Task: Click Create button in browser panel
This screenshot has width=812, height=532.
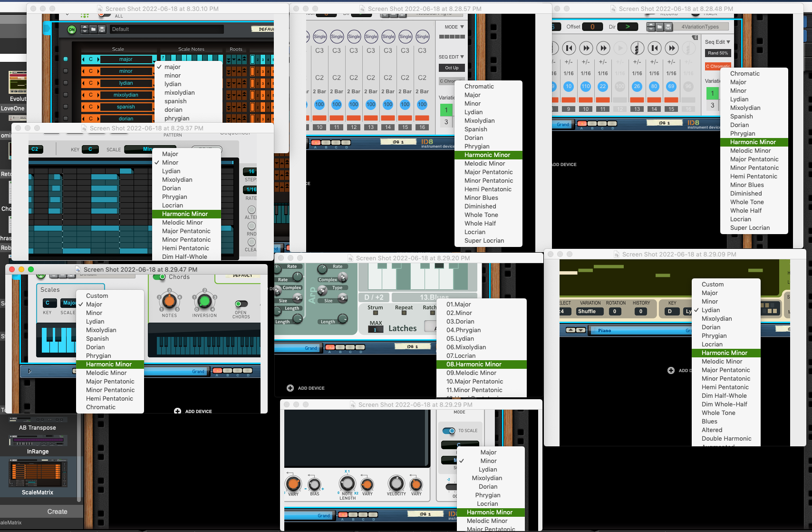Action: 57,512
